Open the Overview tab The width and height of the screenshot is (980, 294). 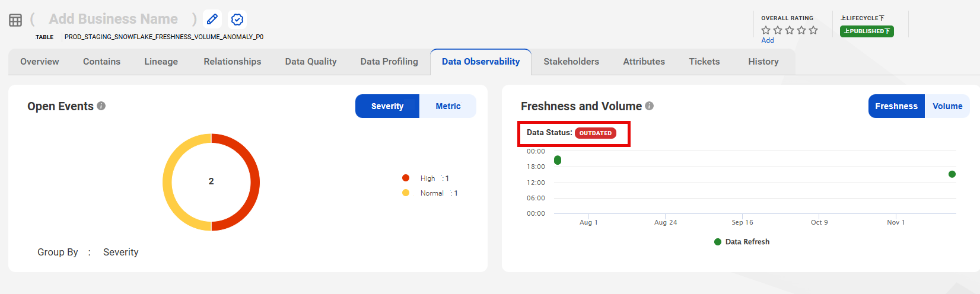[40, 62]
